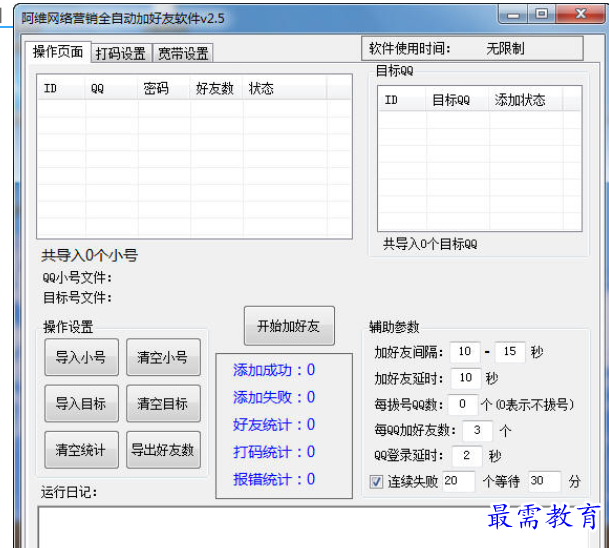Viewport: 609px width, 548px height.
Task: Click the 清空目标 button
Action: tap(163, 404)
